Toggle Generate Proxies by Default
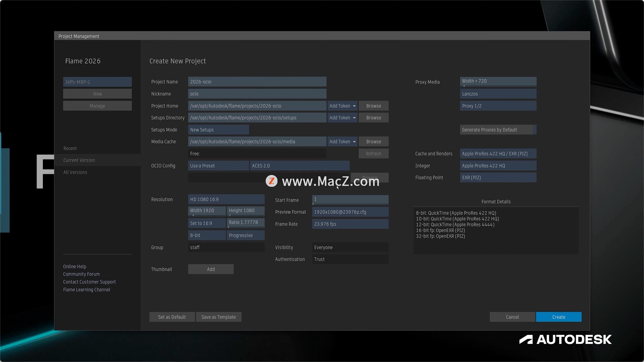The height and width of the screenshot is (362, 644). tap(498, 130)
